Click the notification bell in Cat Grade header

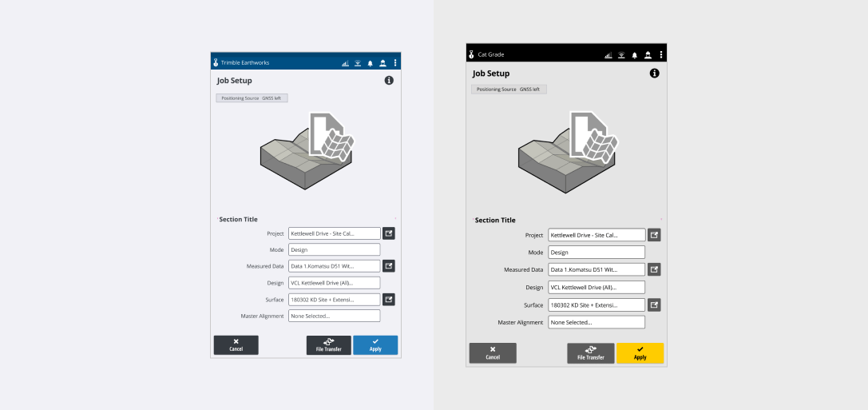635,55
